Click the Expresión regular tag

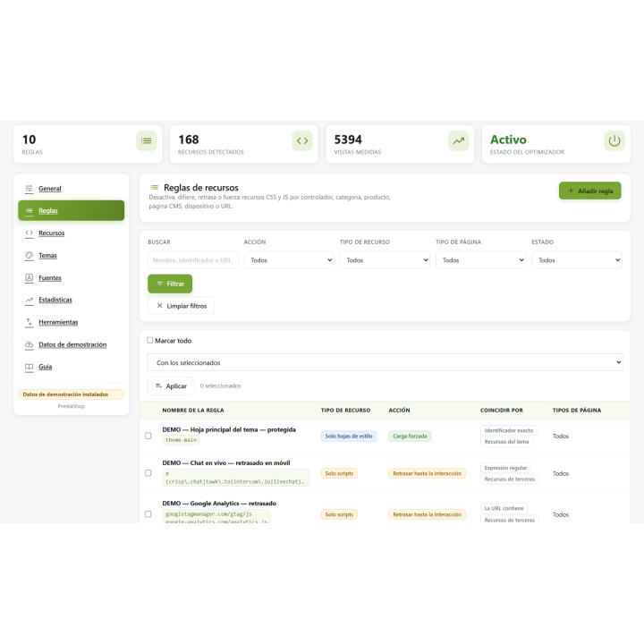[505, 468]
